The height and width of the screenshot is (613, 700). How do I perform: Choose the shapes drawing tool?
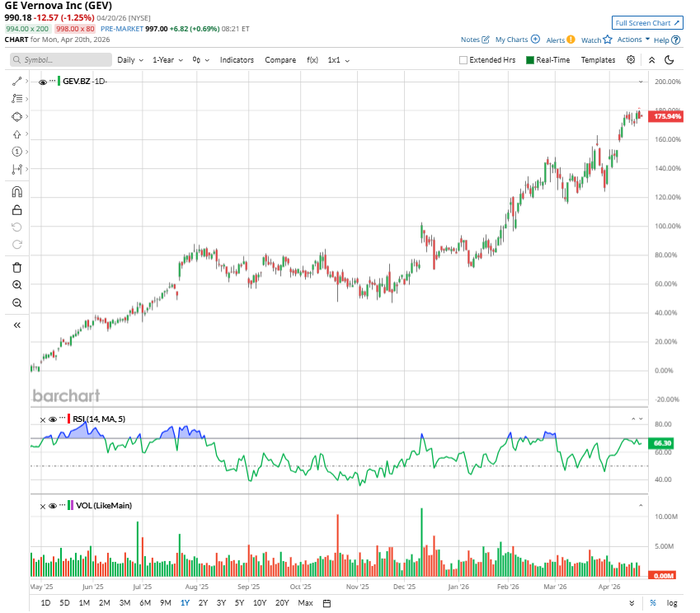(16, 116)
